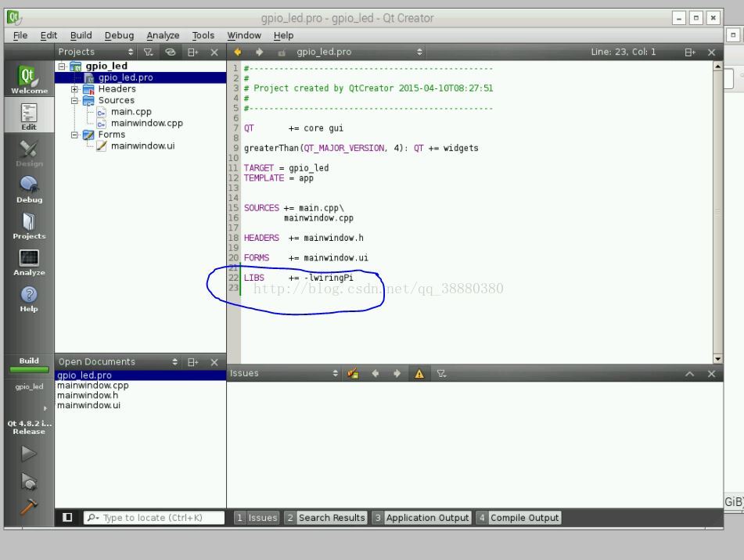This screenshot has width=744, height=560.
Task: Collapse the Forms folder
Action: pyautogui.click(x=74, y=135)
